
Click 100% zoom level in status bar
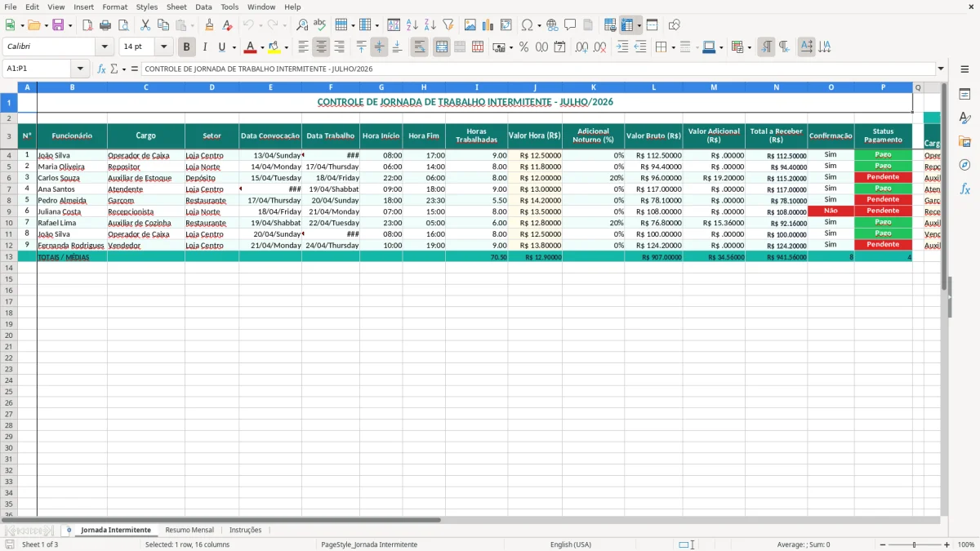pyautogui.click(x=966, y=544)
